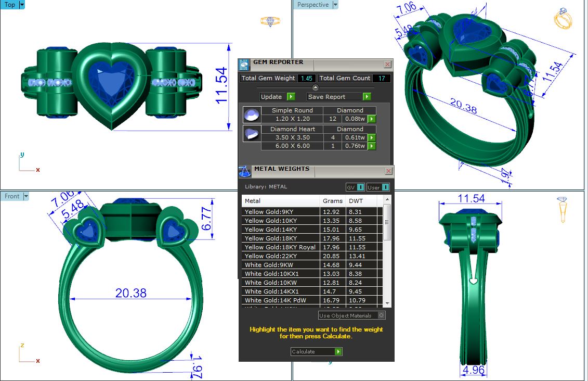
Task: Click the Diamond Heart gem thumbnail
Action: pyautogui.click(x=252, y=133)
